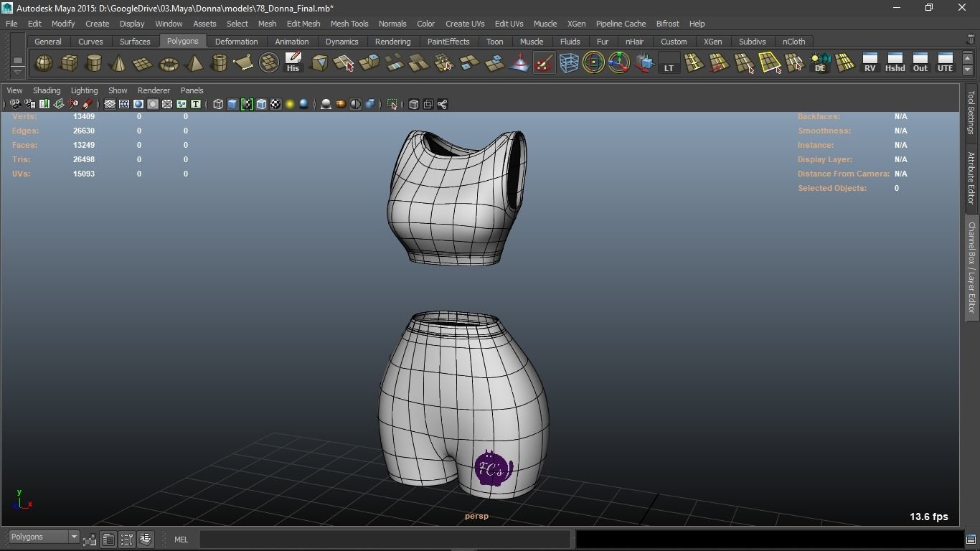This screenshot has width=980, height=551.
Task: Open the Out outliner shelf button
Action: (x=920, y=63)
